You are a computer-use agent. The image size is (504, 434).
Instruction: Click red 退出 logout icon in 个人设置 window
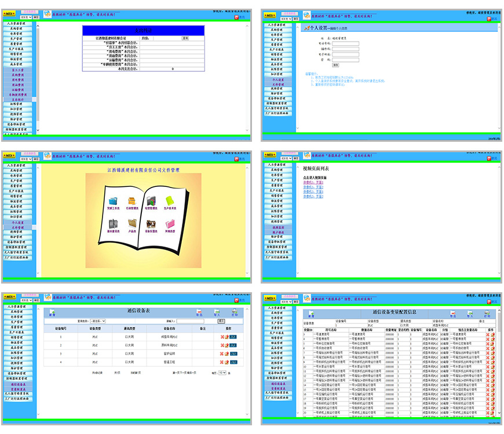pos(489,19)
